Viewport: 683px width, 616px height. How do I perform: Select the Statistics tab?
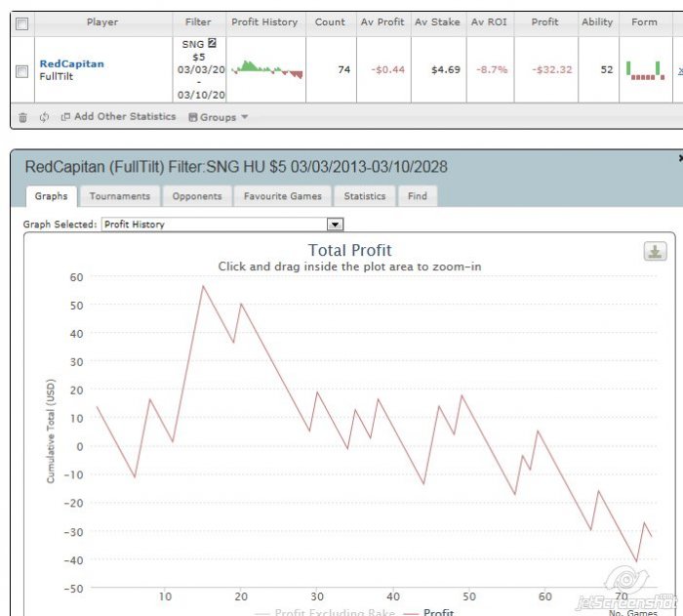point(365,196)
